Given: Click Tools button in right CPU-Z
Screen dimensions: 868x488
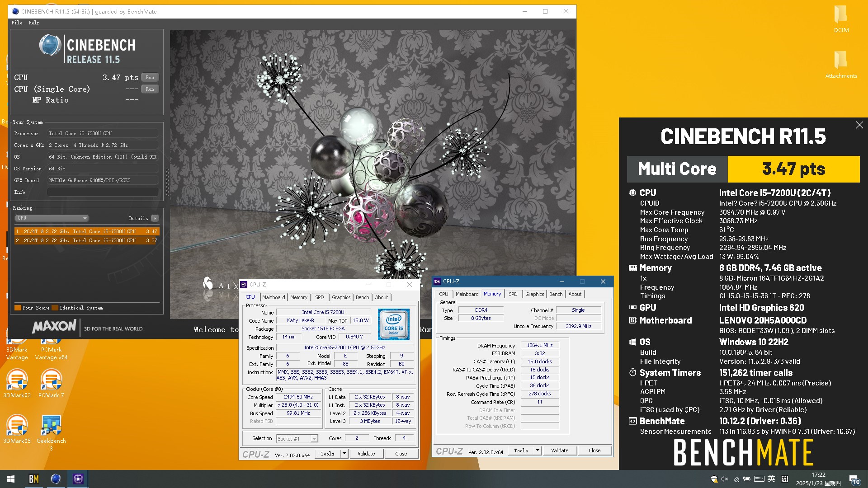Looking at the screenshot, I should [x=521, y=450].
